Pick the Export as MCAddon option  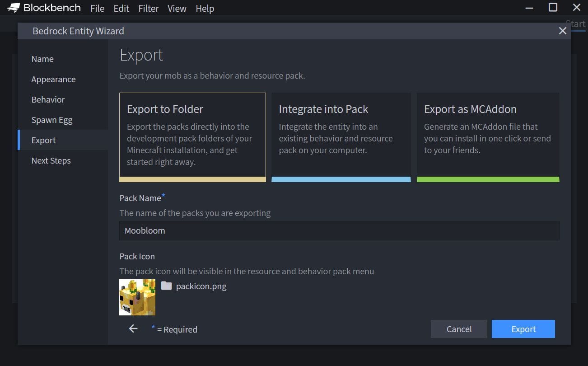(488, 136)
